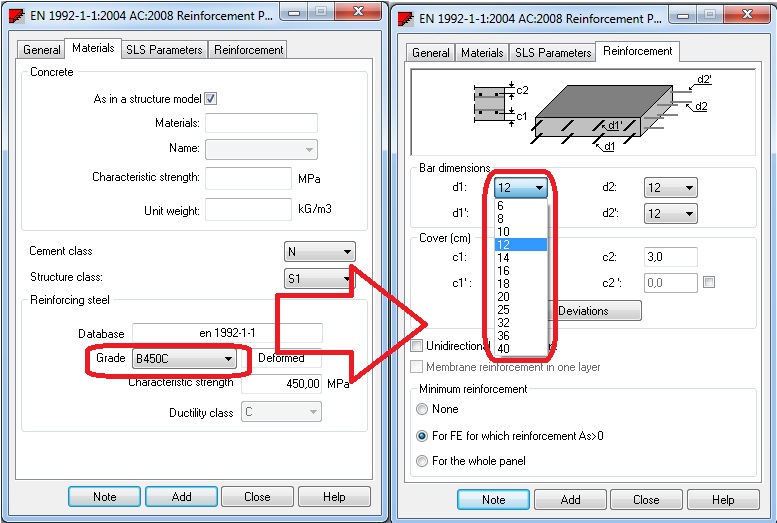Image resolution: width=777 pixels, height=523 pixels.
Task: Select 'For FE for which reinforcement As>0'
Action: click(x=422, y=436)
